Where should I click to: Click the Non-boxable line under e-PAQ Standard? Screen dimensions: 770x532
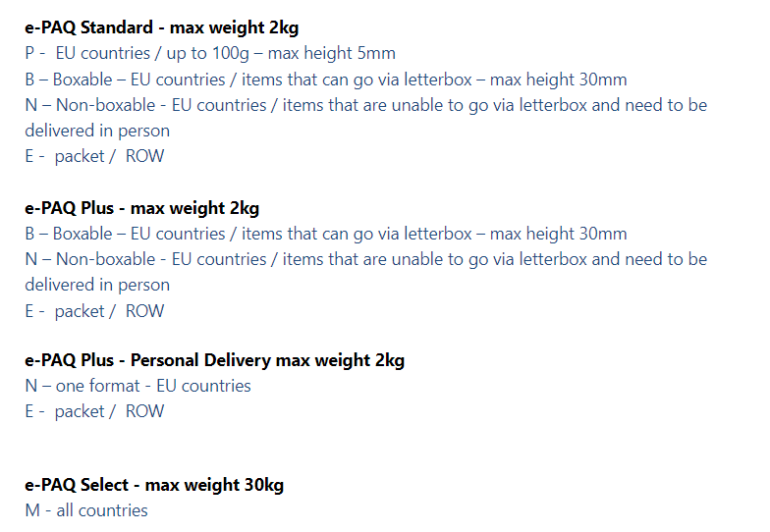pyautogui.click(x=366, y=105)
